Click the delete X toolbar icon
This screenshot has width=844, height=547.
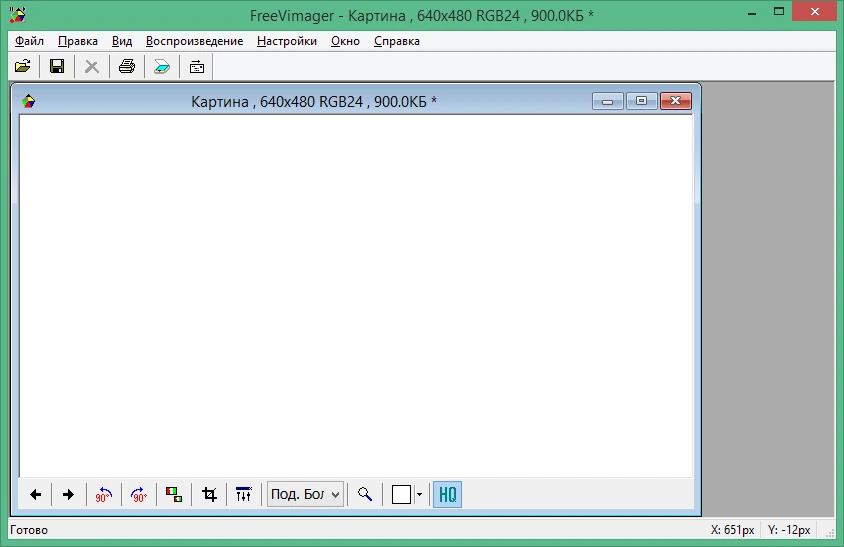92,66
